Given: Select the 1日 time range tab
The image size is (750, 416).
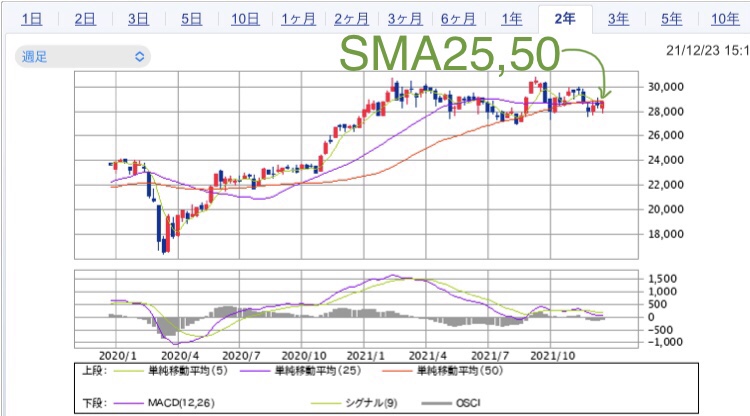Looking at the screenshot, I should click(31, 19).
